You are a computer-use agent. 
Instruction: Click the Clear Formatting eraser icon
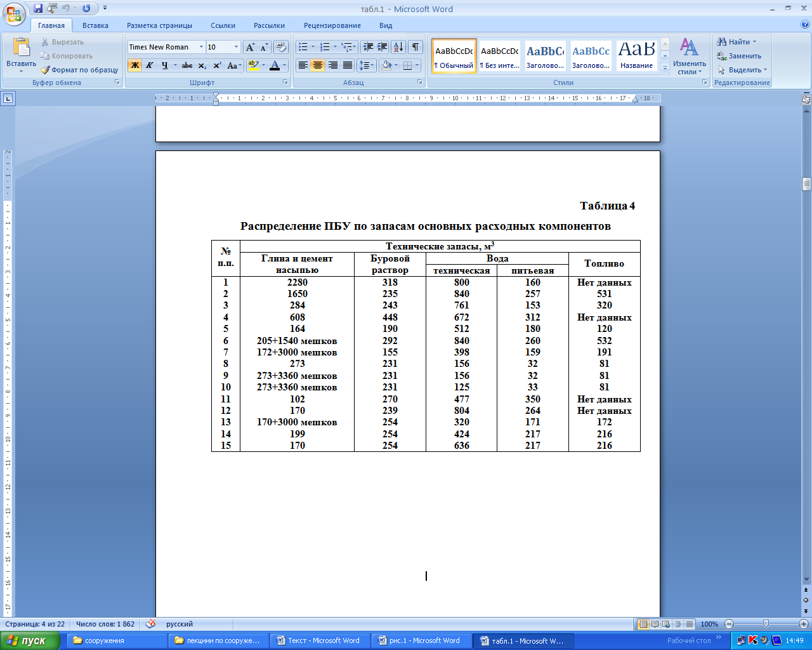tap(281, 47)
